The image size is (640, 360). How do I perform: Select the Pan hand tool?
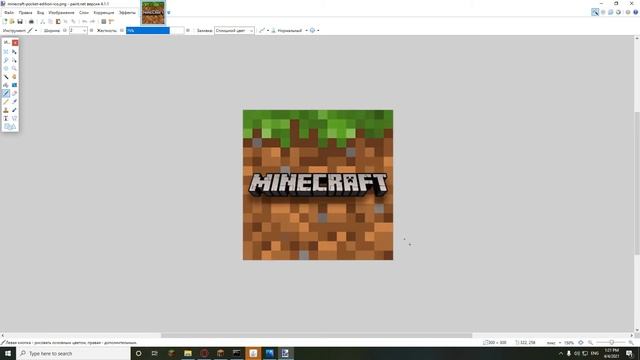(14, 77)
